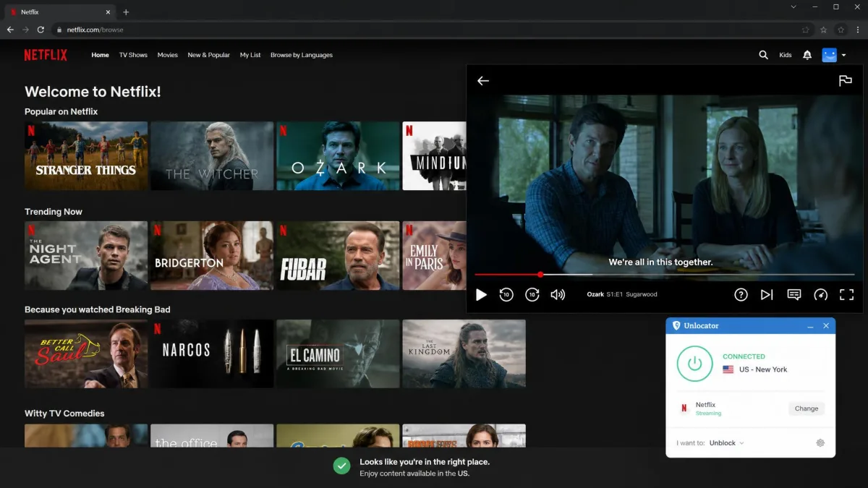Open the Unlocator settings gear

tap(820, 443)
